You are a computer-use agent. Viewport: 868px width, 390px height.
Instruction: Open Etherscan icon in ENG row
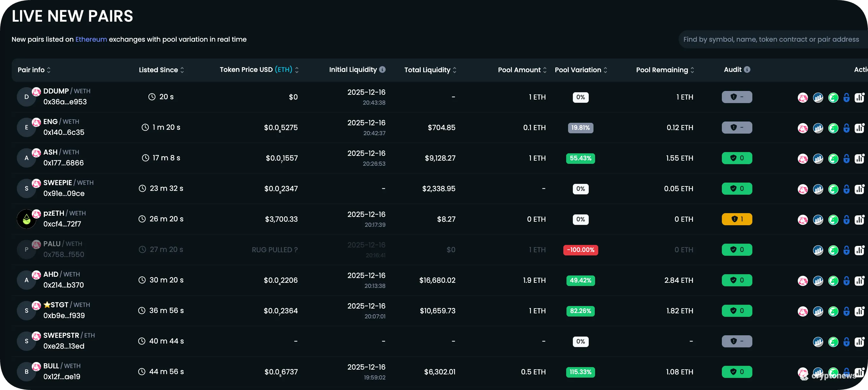coord(818,128)
